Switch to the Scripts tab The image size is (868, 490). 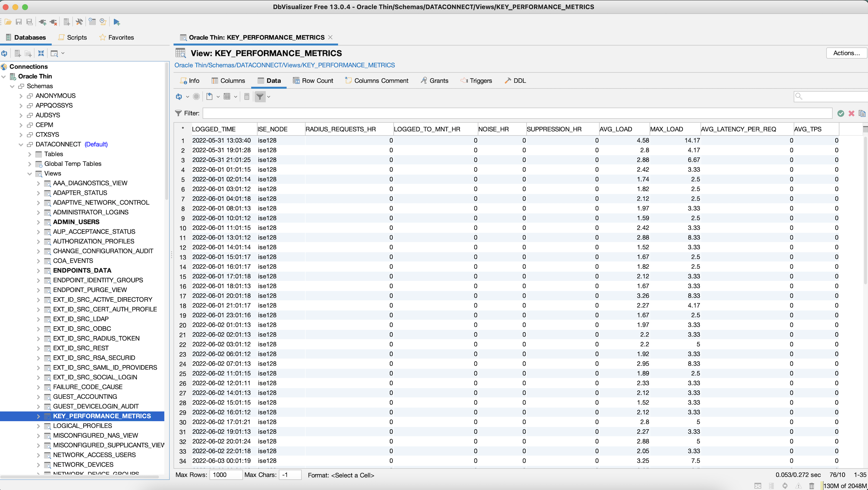[72, 37]
